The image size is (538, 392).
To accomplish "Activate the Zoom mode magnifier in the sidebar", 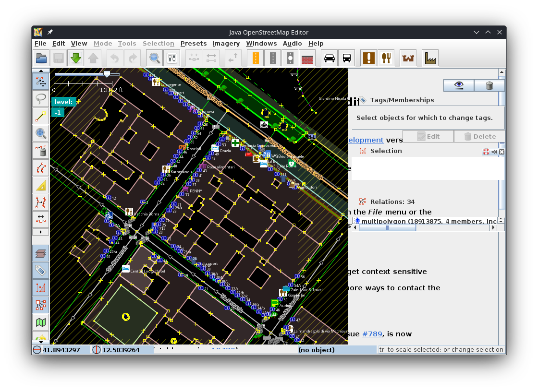I will pos(41,133).
